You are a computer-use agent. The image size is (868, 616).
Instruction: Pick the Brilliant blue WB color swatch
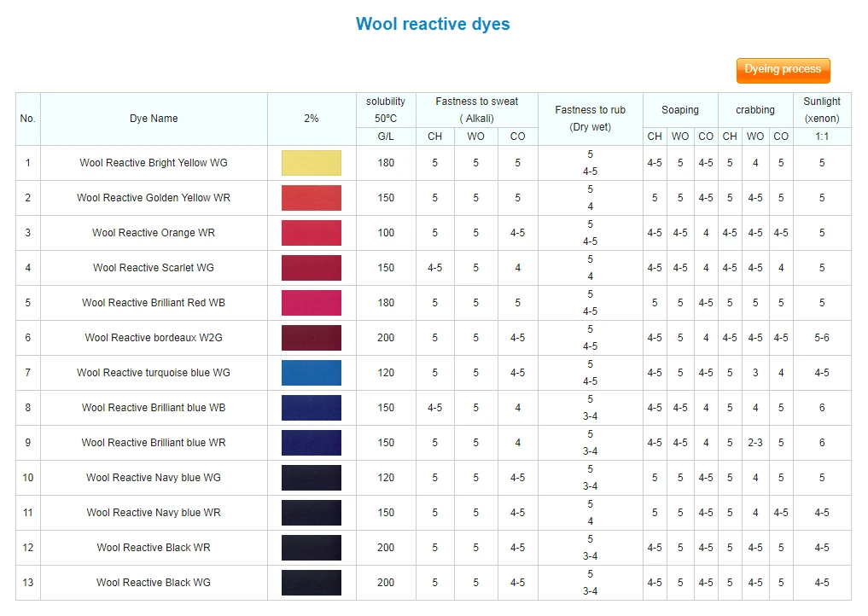[312, 407]
